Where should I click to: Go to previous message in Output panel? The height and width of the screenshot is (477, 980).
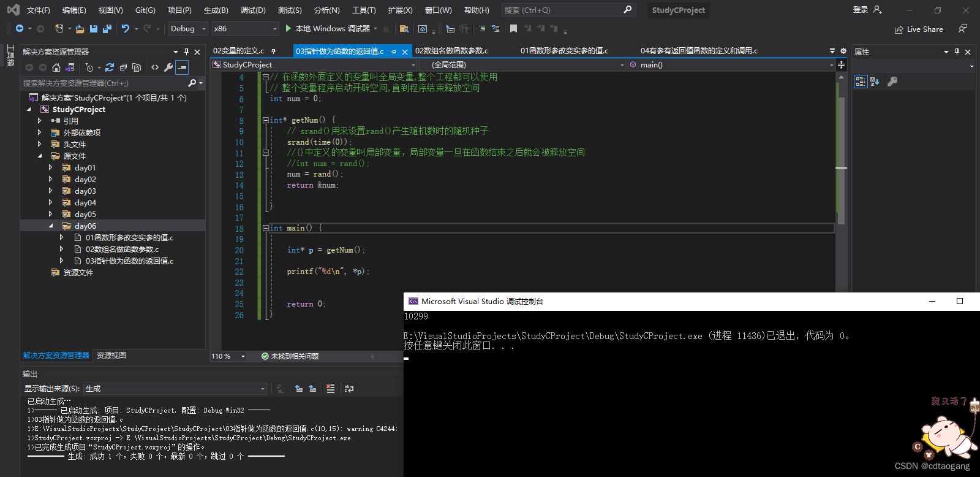coord(299,389)
